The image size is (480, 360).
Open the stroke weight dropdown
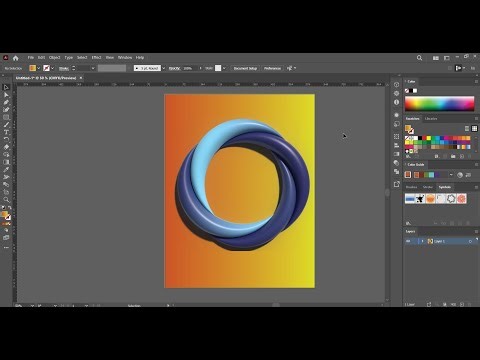point(93,68)
